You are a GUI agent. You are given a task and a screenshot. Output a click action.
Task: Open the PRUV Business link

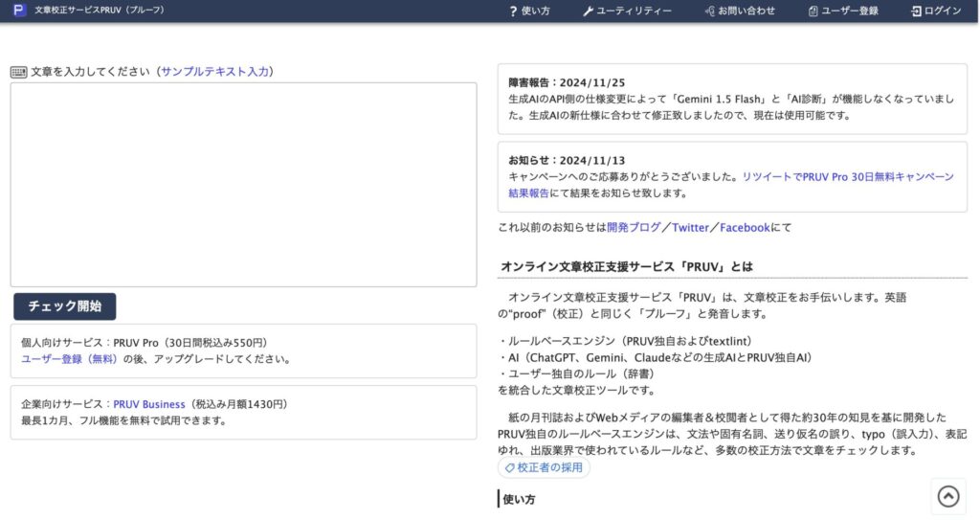coord(148,404)
